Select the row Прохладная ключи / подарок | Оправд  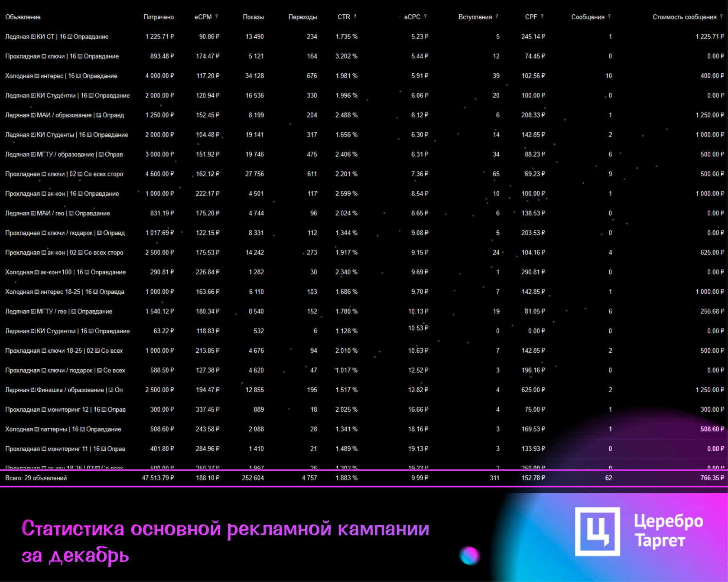[364, 233]
